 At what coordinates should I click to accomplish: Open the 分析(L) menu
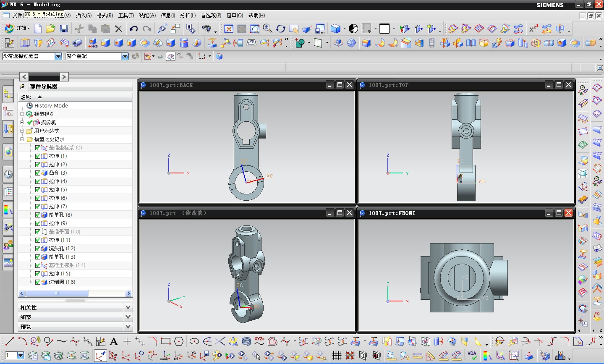click(188, 16)
